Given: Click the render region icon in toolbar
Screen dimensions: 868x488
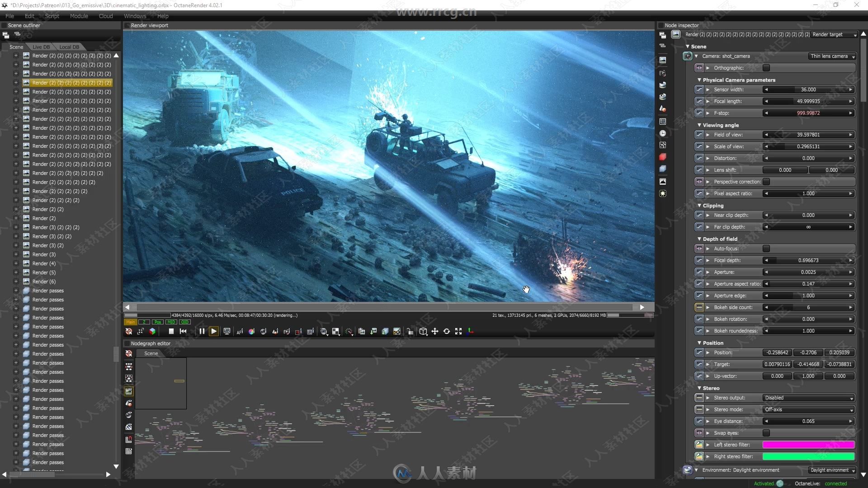Looking at the screenshot, I should pos(311,331).
